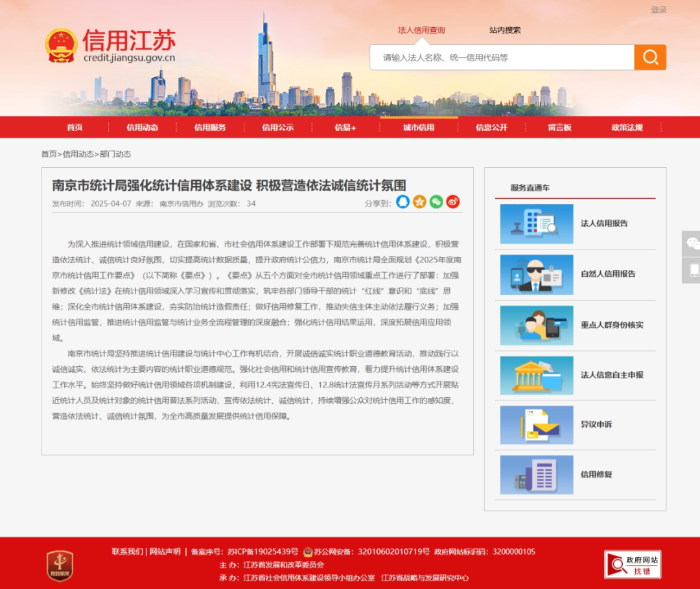Click the 政府网站找错 error-report badge
Screen dimensions: 700x589
(x=632, y=564)
